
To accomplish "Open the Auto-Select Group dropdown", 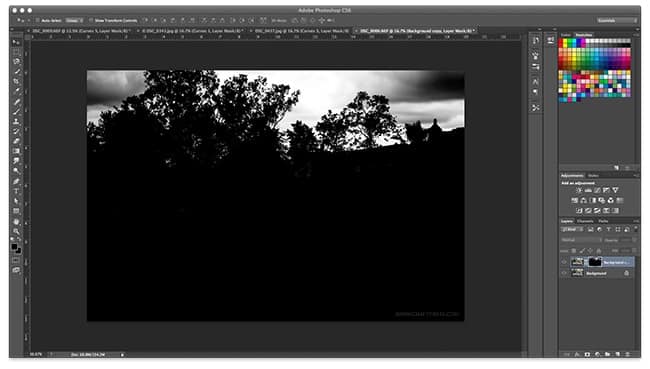I will click(x=74, y=20).
